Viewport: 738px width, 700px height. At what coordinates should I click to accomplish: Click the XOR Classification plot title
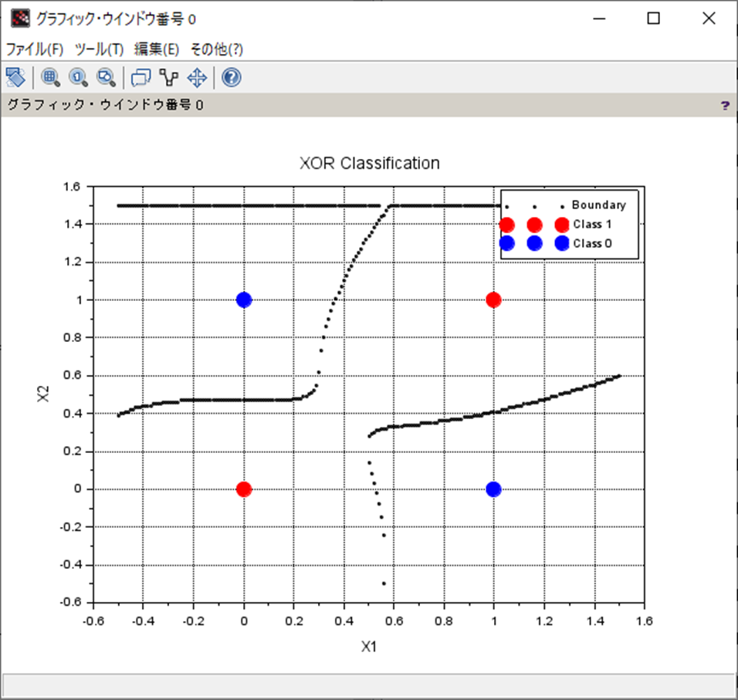pos(370,164)
